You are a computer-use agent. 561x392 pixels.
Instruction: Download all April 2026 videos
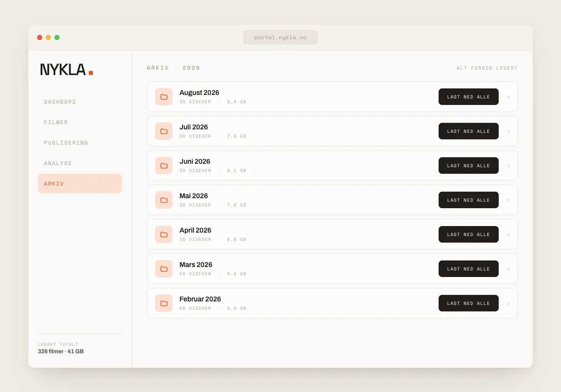[x=469, y=234]
